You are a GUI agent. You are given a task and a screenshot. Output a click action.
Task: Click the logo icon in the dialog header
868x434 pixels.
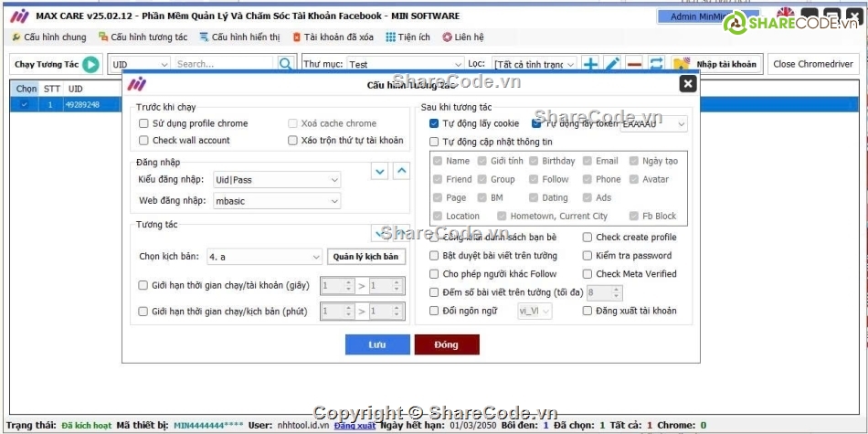click(137, 84)
